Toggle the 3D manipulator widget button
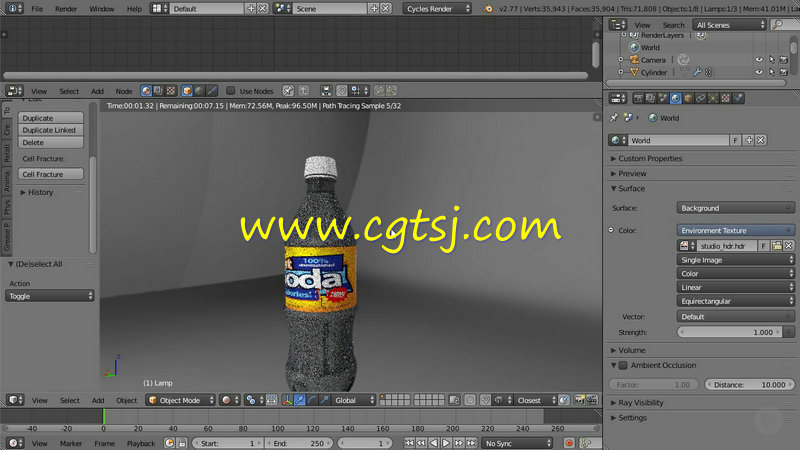The height and width of the screenshot is (450, 800). pos(287,401)
